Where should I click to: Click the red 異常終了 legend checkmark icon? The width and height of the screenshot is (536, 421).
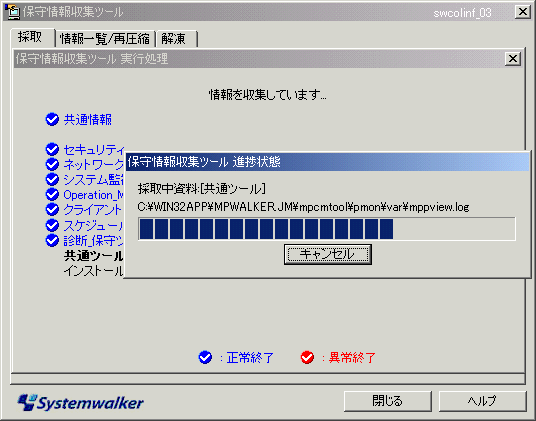(307, 357)
